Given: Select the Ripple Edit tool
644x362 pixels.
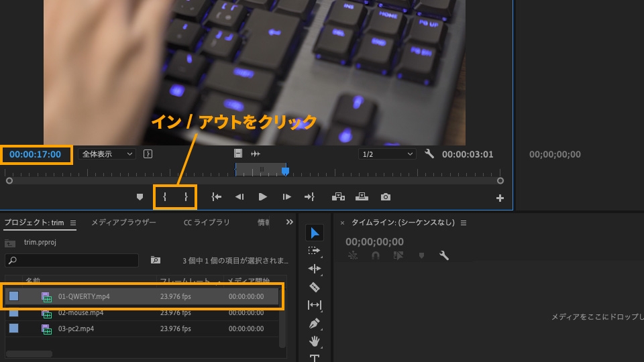Looking at the screenshot, I should [315, 269].
